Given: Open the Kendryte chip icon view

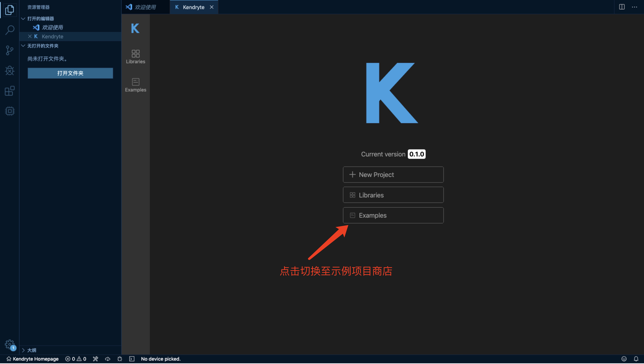Looking at the screenshot, I should pyautogui.click(x=9, y=111).
